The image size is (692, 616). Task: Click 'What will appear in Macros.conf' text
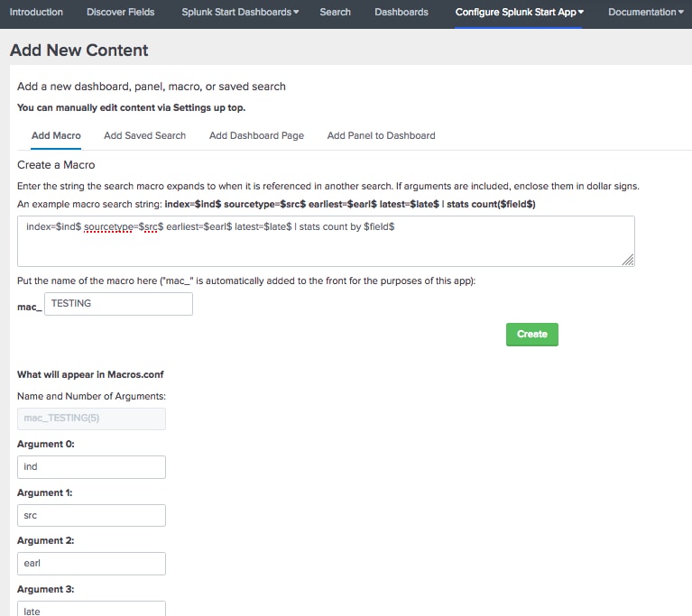click(x=90, y=374)
